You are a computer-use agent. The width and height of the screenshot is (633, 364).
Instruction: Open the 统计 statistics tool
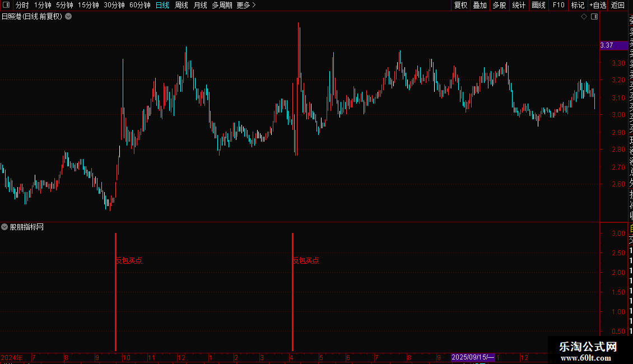519,5
